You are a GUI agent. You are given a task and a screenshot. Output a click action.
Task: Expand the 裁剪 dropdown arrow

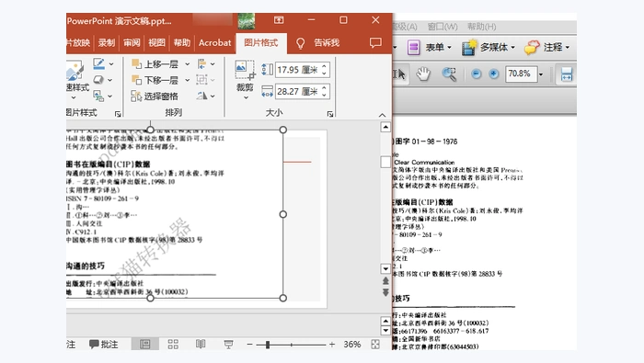pos(246,97)
